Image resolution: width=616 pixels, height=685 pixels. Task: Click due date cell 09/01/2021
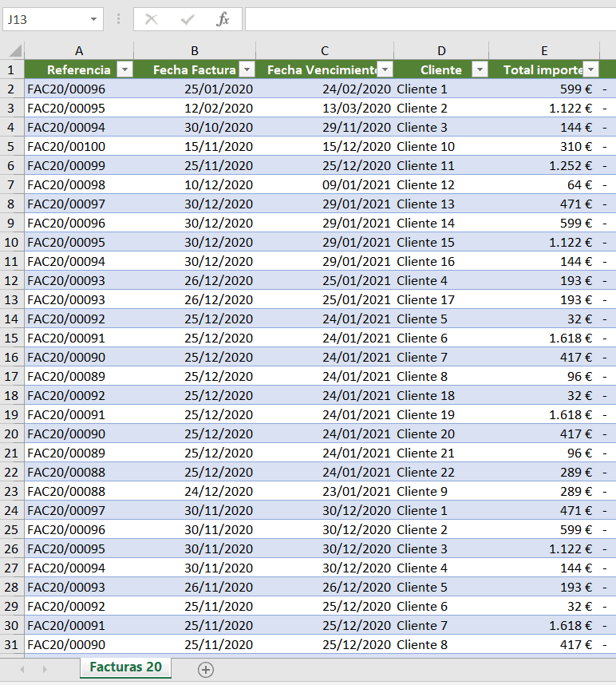tap(325, 184)
